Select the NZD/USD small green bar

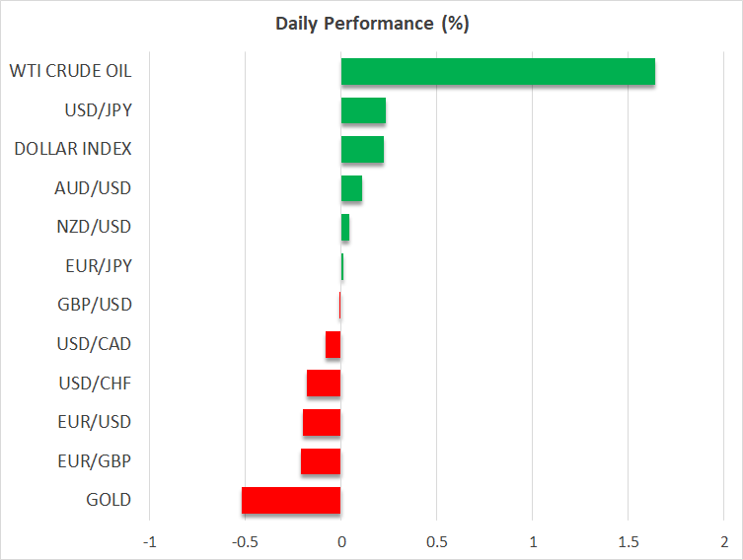click(x=345, y=228)
